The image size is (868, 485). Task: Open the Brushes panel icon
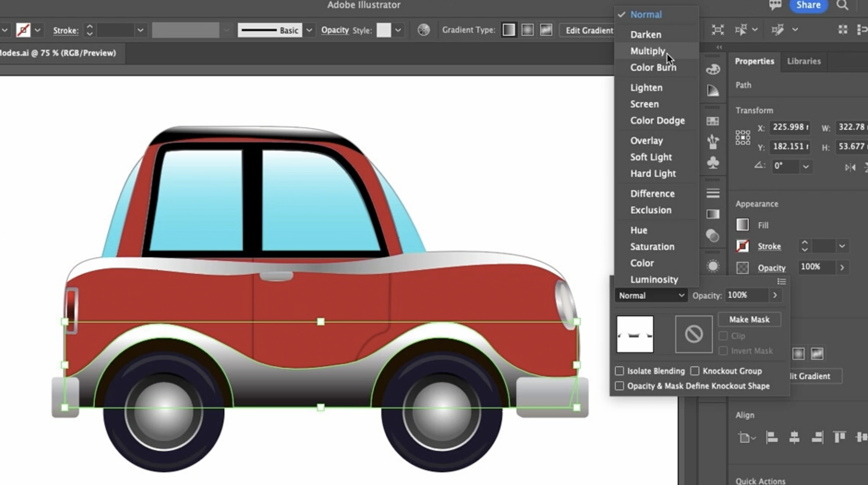pos(712,142)
